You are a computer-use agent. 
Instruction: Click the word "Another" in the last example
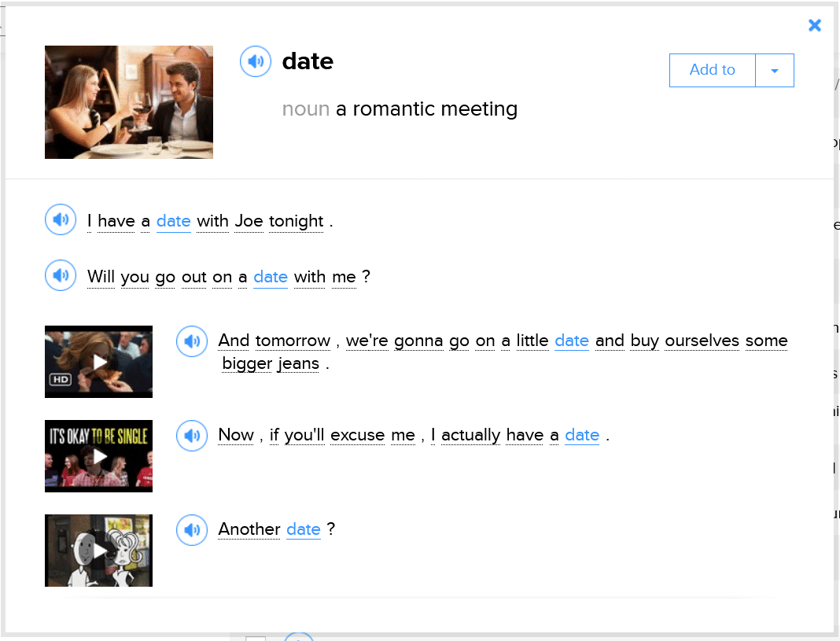coord(249,529)
